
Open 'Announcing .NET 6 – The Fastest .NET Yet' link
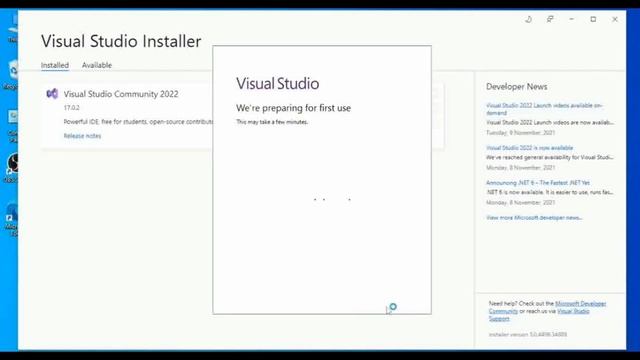pos(538,182)
